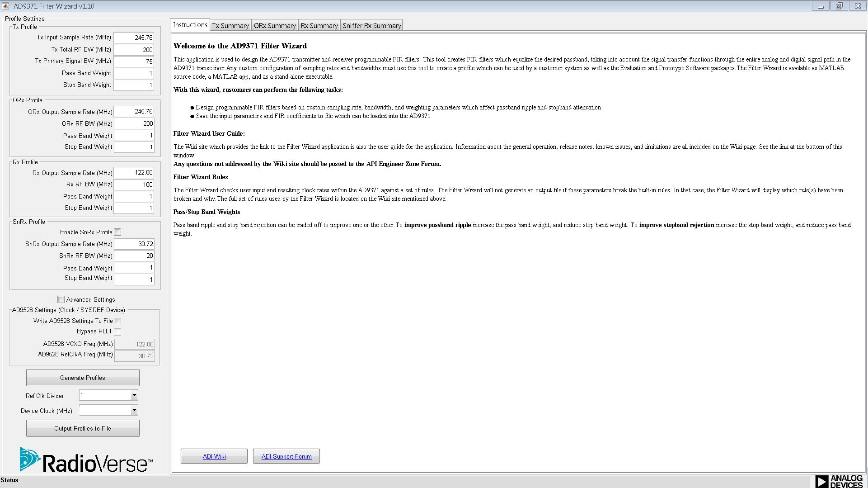Open the Rx Summary tab

[x=319, y=26]
